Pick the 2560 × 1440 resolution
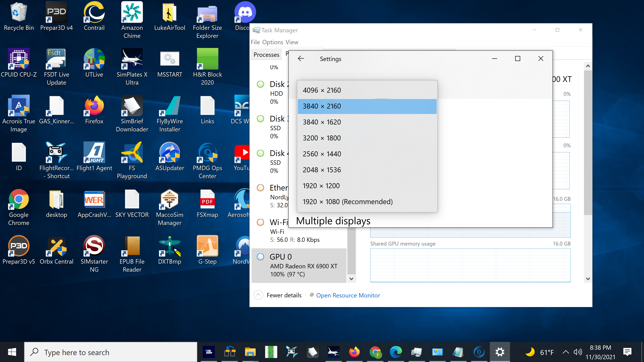Viewport: 644px width, 362px height. pos(367,154)
